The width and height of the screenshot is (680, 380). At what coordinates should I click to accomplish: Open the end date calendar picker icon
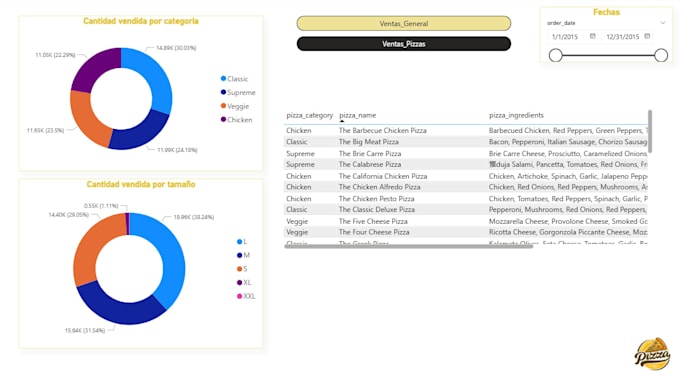[647, 36]
